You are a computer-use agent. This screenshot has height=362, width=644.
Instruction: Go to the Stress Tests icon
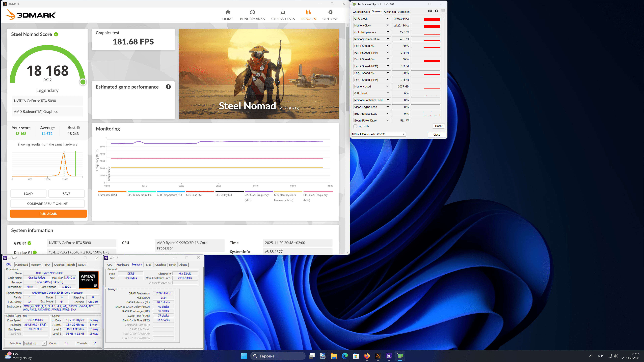coord(283,12)
